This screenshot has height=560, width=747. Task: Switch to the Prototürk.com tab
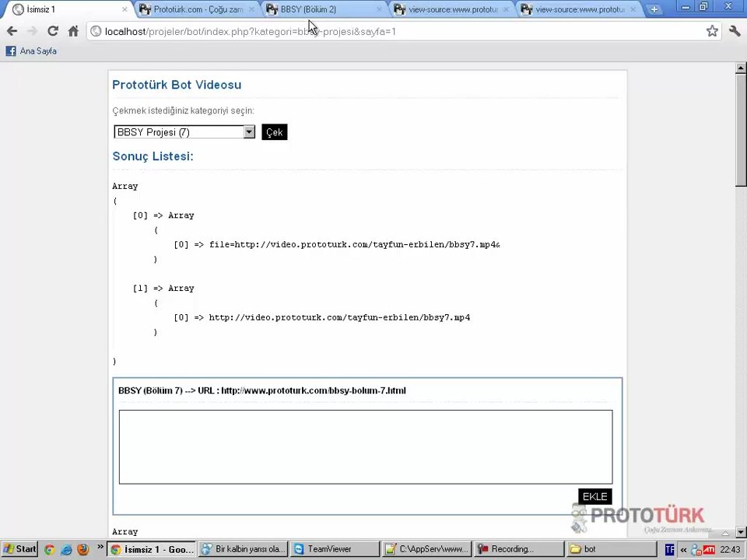click(x=198, y=9)
